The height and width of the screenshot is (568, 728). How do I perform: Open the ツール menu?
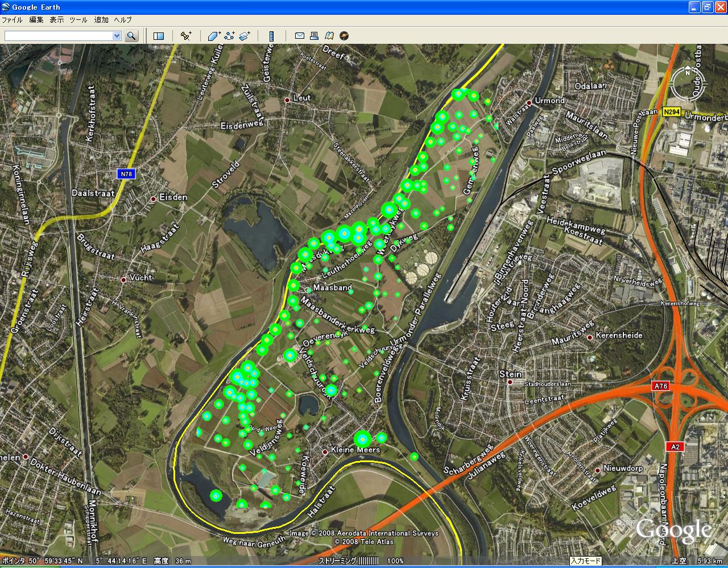point(78,19)
